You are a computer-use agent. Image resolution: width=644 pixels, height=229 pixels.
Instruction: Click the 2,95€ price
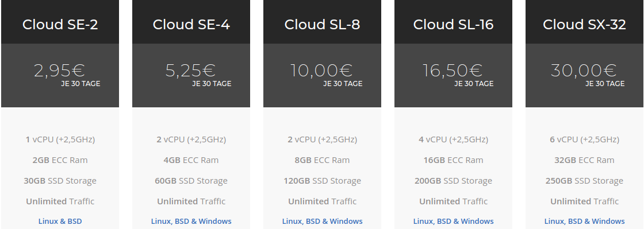pos(59,71)
